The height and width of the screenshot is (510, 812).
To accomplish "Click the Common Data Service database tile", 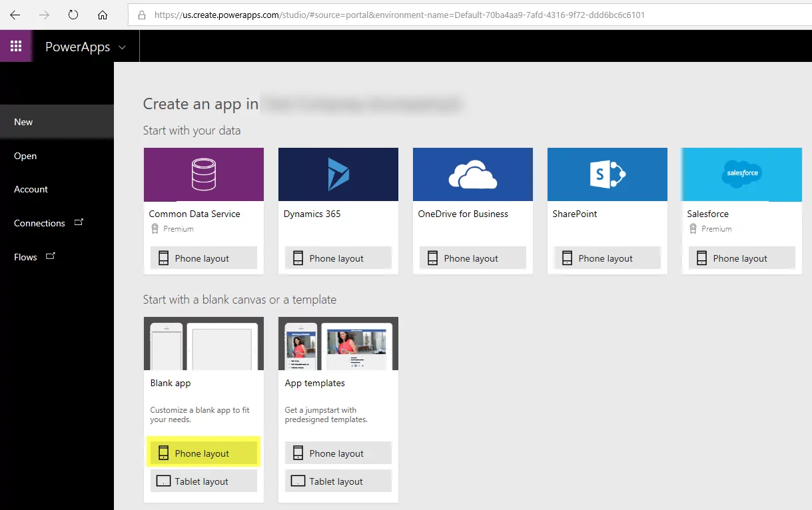I will click(x=204, y=174).
